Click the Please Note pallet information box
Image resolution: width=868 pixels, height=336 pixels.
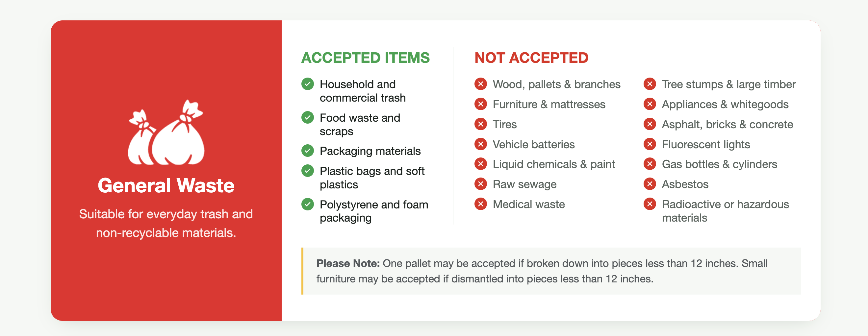coord(551,271)
